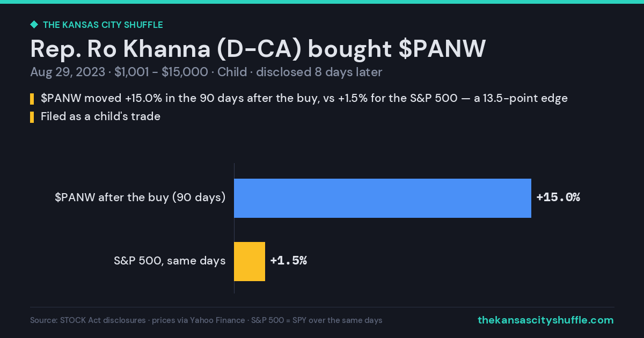
Task: Click the disclosed 8 days later text
Action: tap(319, 72)
